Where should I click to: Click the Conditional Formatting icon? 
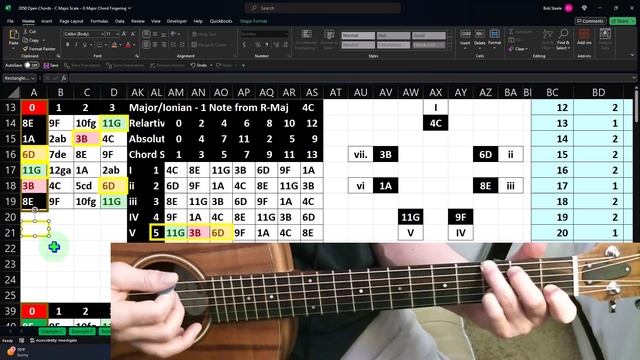(x=306, y=34)
